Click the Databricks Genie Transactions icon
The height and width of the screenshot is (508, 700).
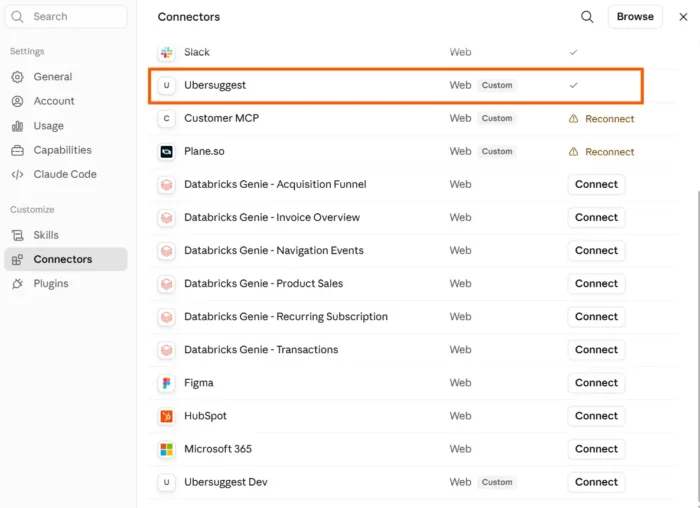(167, 350)
